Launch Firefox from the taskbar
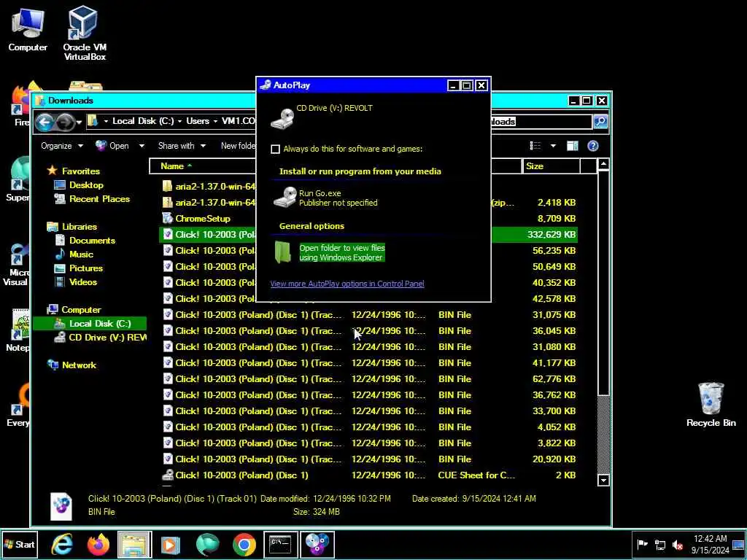Image resolution: width=747 pixels, height=560 pixels. point(98,544)
